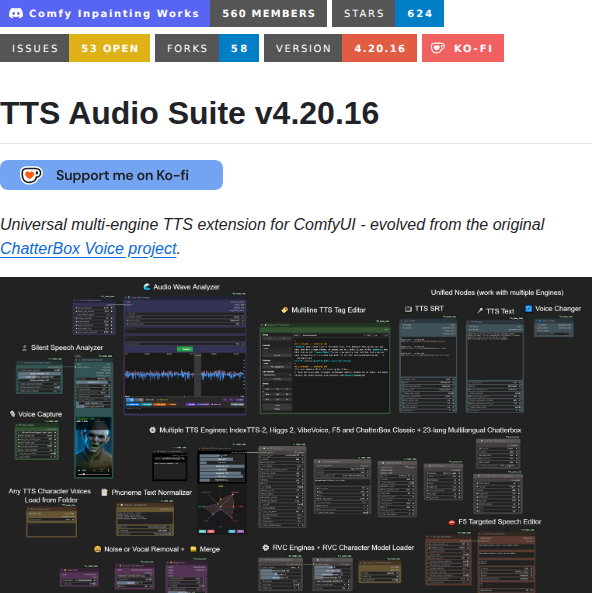
Task: Click the Voice Changer icon
Action: pyautogui.click(x=528, y=309)
